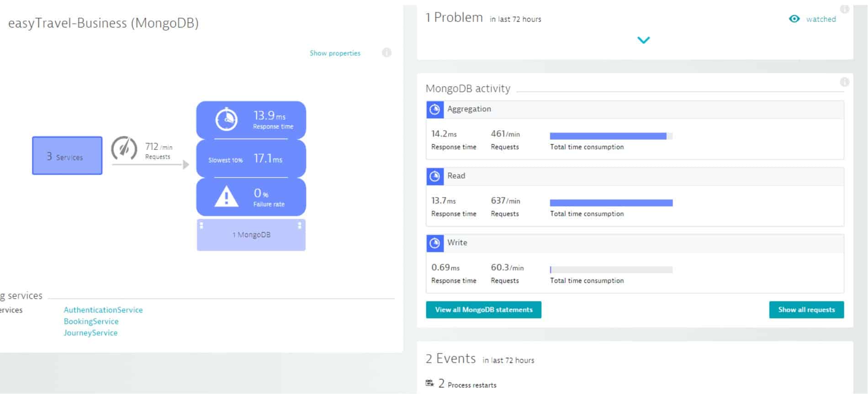
Task: Click the response time stopwatch icon
Action: click(227, 120)
